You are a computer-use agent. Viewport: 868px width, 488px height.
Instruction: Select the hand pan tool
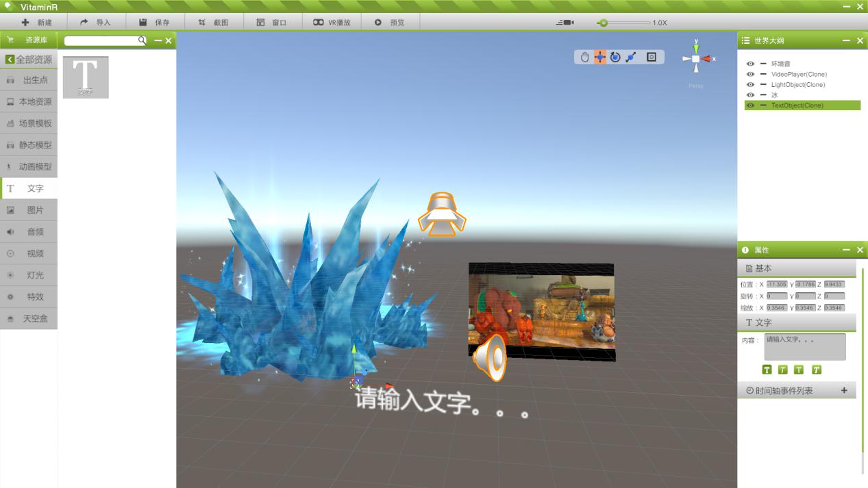585,57
